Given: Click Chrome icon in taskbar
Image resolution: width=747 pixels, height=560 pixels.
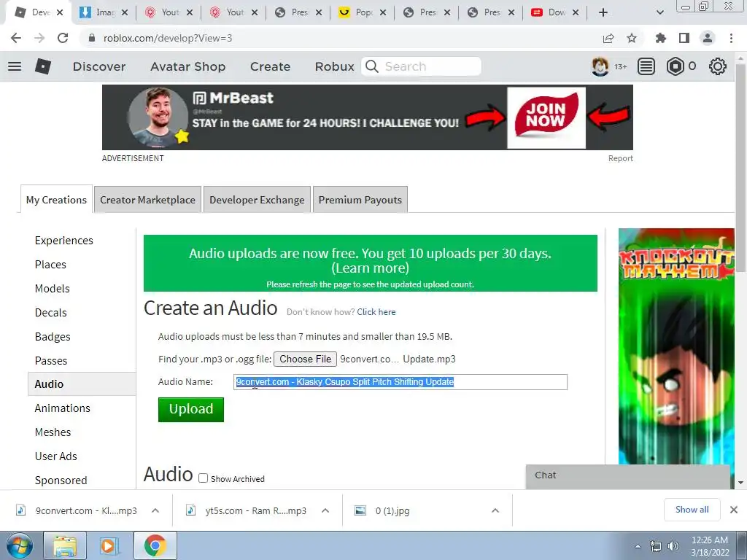Looking at the screenshot, I should pyautogui.click(x=155, y=545).
